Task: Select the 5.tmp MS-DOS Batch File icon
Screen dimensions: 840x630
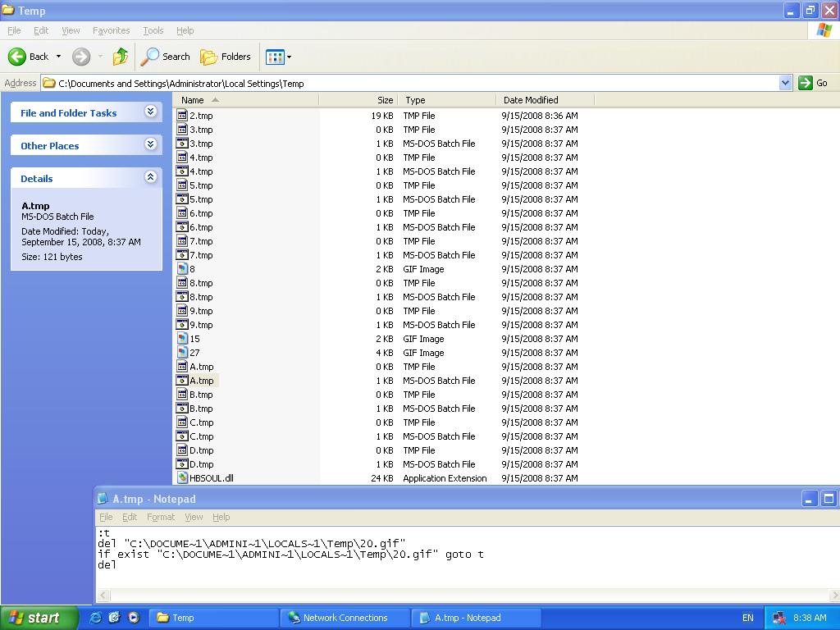Action: (x=182, y=199)
